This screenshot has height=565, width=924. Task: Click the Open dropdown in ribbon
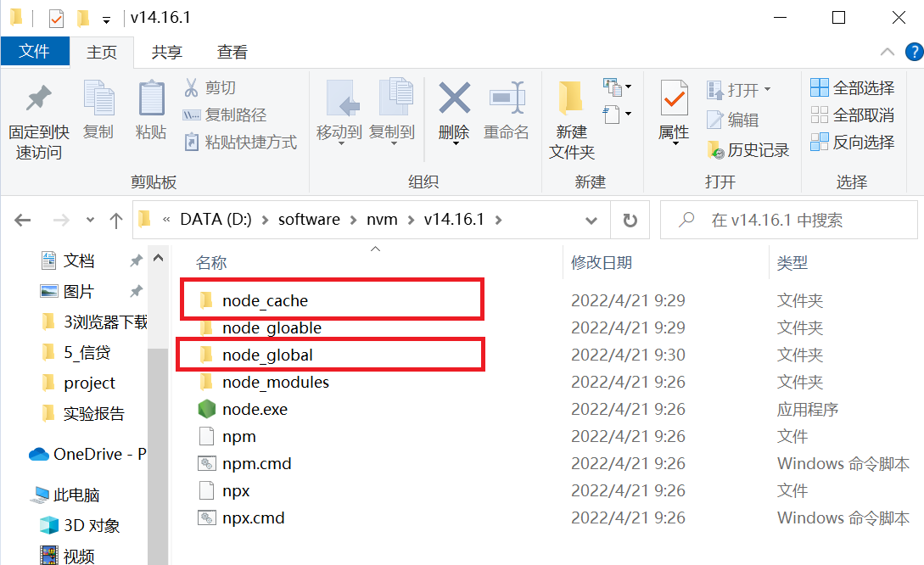tap(739, 90)
